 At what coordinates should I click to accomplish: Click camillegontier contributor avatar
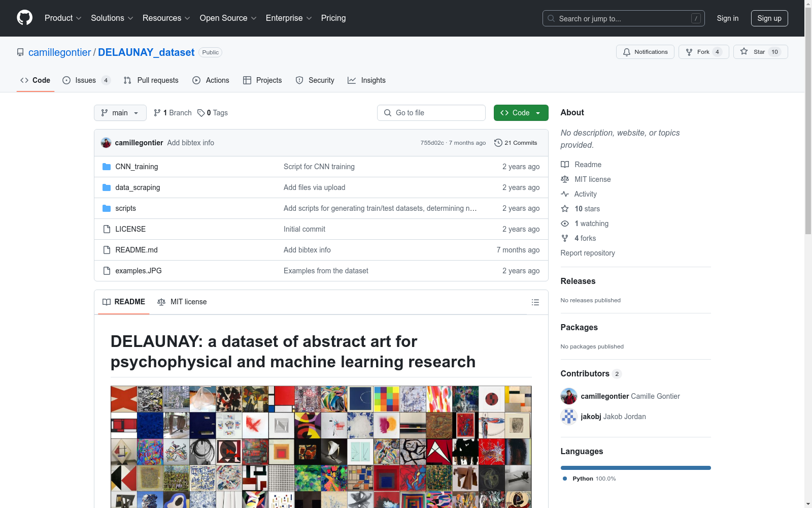click(x=569, y=396)
